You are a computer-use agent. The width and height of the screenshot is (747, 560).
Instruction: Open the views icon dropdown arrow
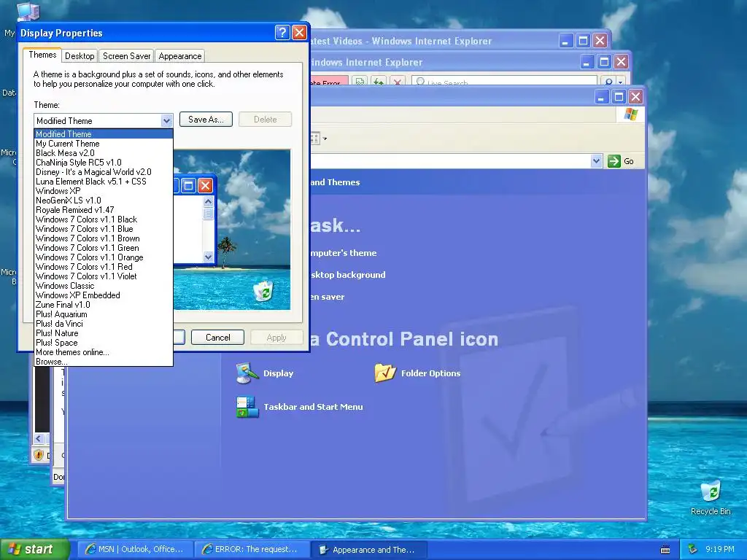click(x=325, y=139)
